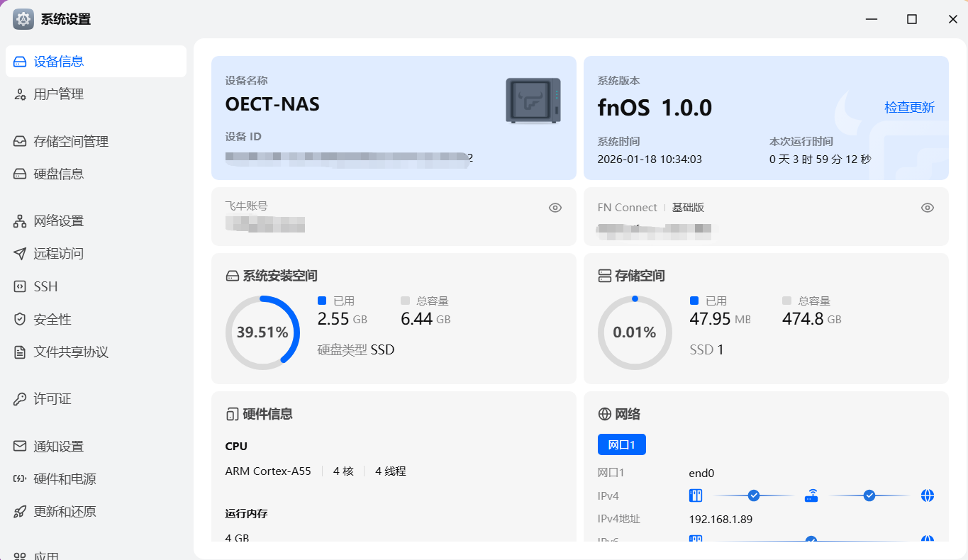968x560 pixels.
Task: Click the system version fnOS 1.0.0
Action: pos(655,108)
